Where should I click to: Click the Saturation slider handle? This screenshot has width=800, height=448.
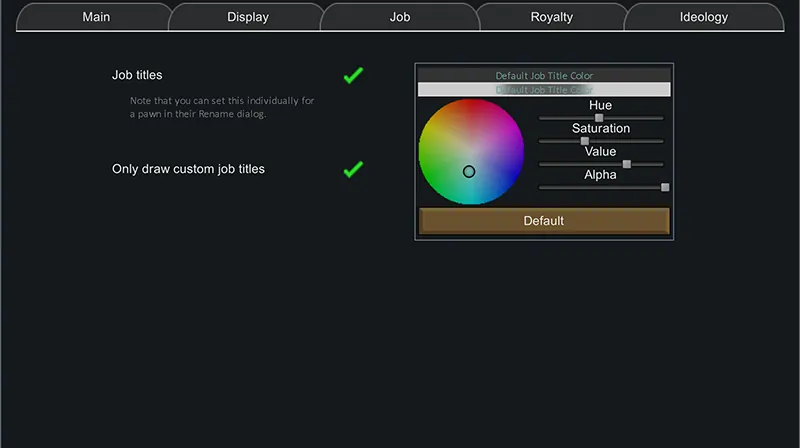pos(585,141)
